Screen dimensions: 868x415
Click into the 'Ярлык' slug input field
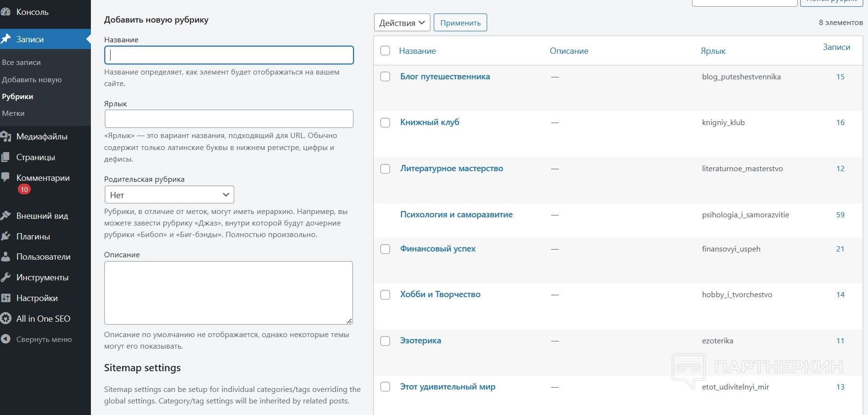(x=229, y=119)
